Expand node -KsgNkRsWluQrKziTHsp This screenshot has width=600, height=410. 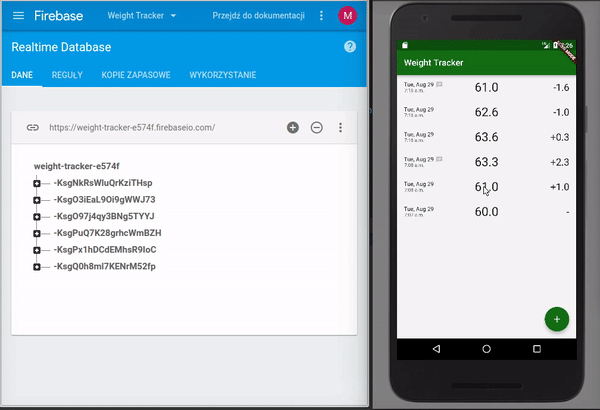37,183
